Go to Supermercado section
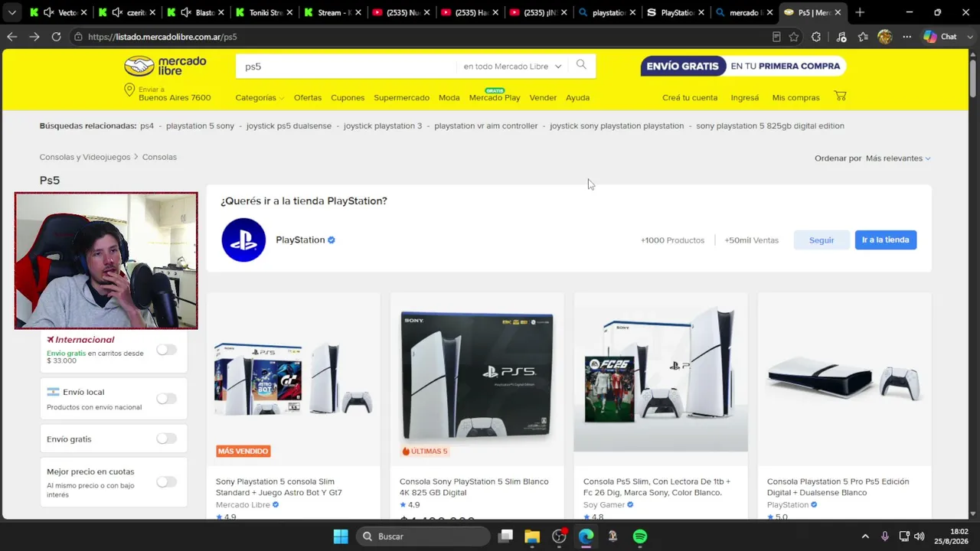The width and height of the screenshot is (980, 551). [x=401, y=98]
